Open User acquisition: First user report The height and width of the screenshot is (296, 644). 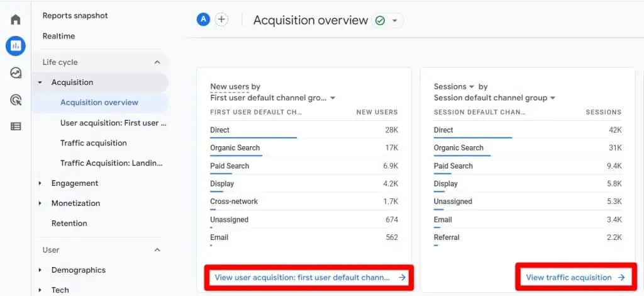pos(113,123)
